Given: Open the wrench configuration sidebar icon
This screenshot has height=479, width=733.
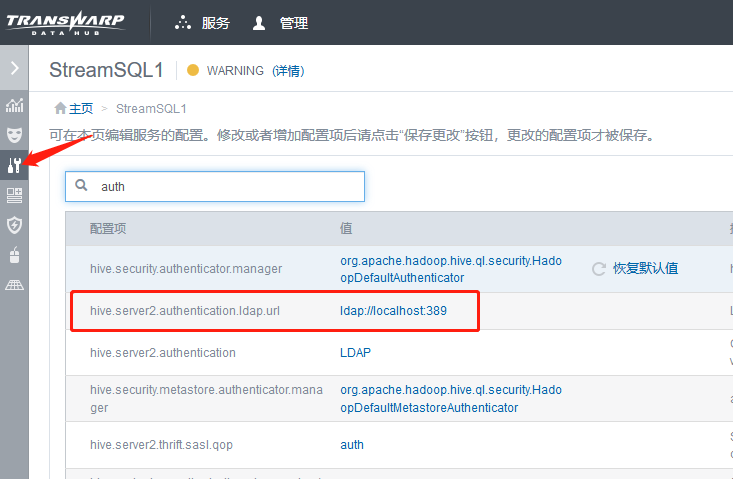Looking at the screenshot, I should 14,165.
